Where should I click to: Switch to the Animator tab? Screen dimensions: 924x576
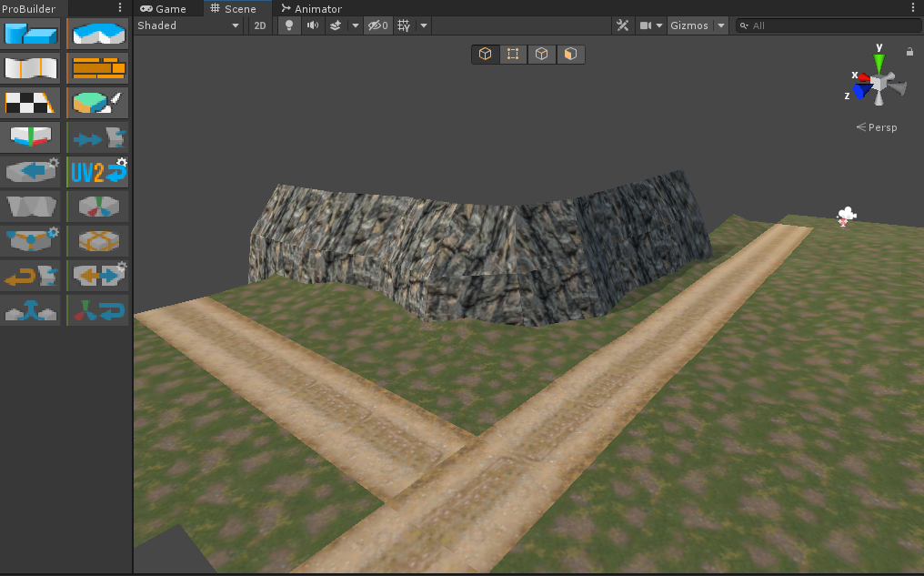[311, 8]
